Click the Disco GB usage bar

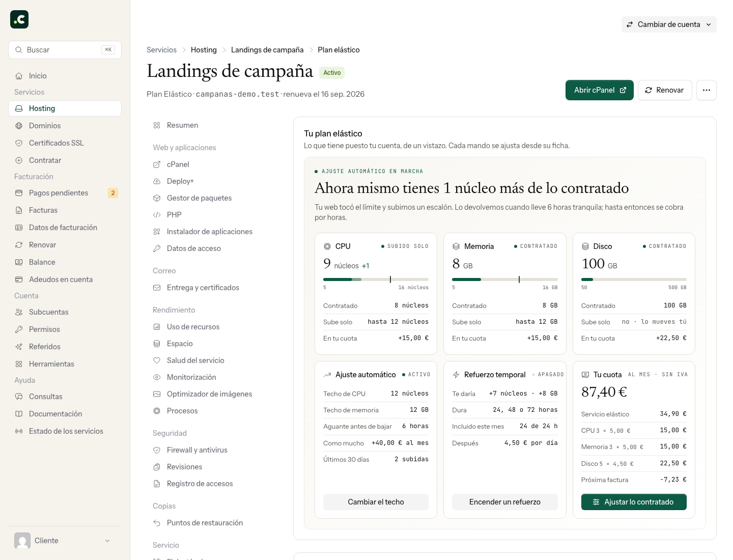634,279
